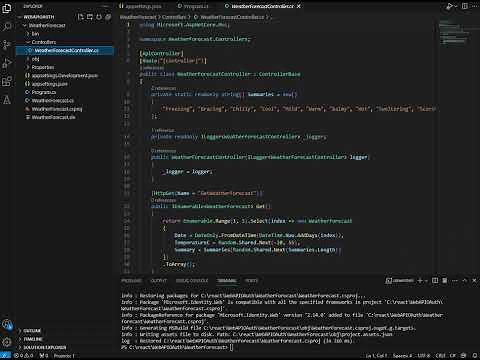Close the terminal panel

pos(474,281)
